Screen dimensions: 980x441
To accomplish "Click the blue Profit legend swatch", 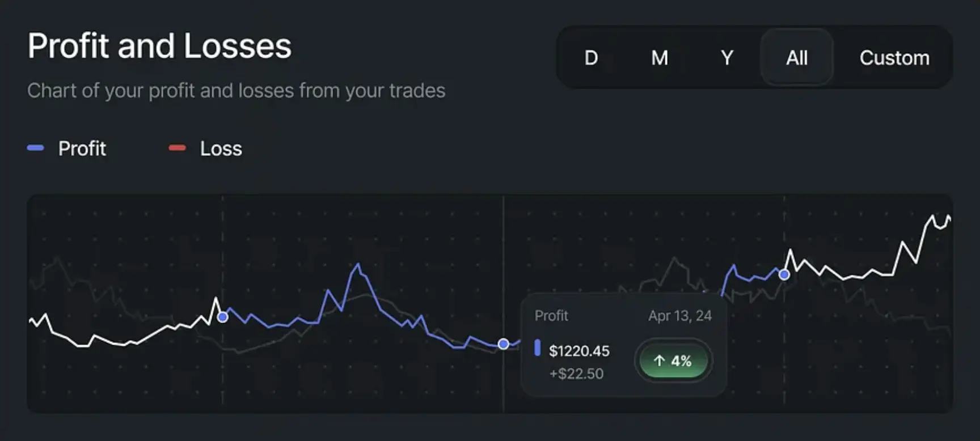I will (x=36, y=148).
